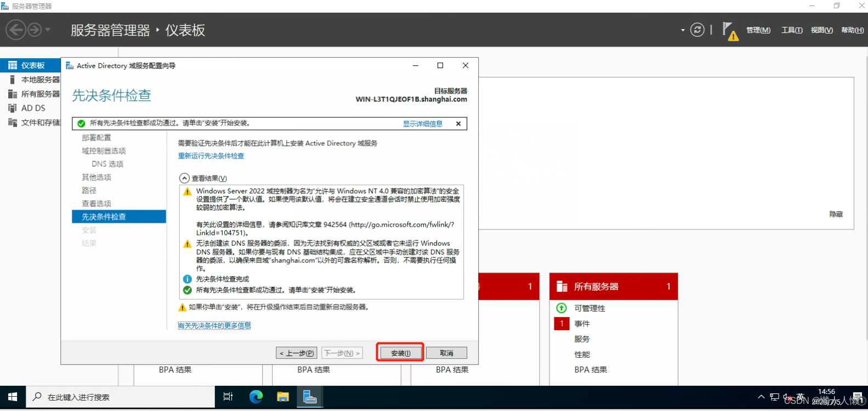This screenshot has width=868, height=411.
Task: Open 有关先决条件的更多信息 link
Action: pos(214,325)
